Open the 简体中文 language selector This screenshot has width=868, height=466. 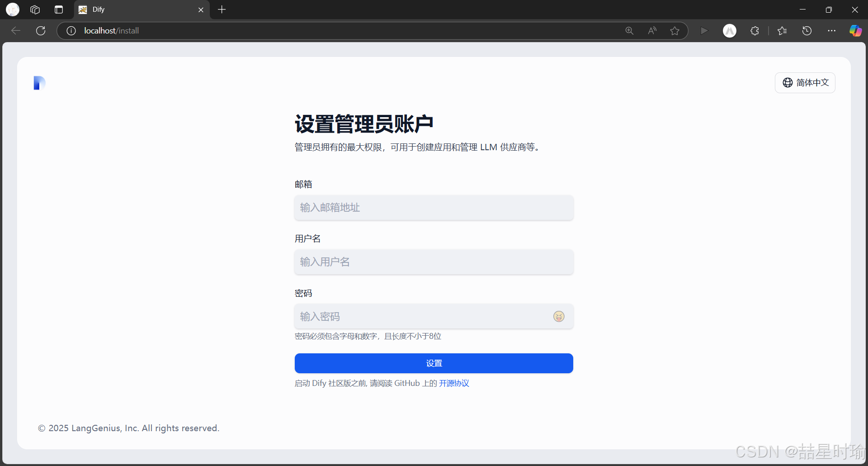[805, 83]
